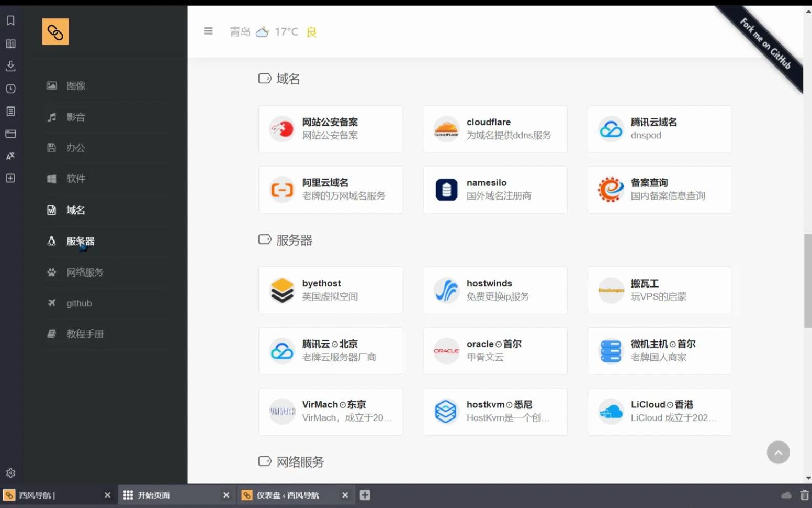The width and height of the screenshot is (812, 508).
Task: Click the Fork me on GitHub ribbon
Action: [x=765, y=43]
